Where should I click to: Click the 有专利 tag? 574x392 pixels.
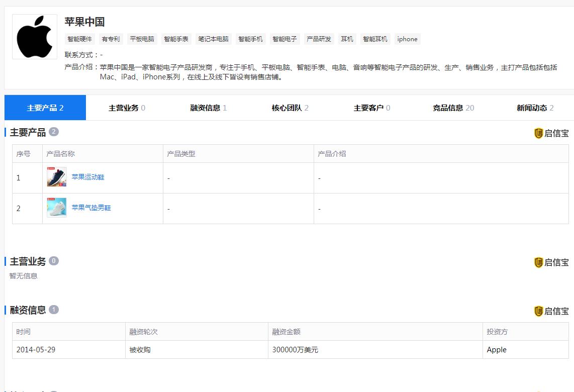pyautogui.click(x=111, y=39)
